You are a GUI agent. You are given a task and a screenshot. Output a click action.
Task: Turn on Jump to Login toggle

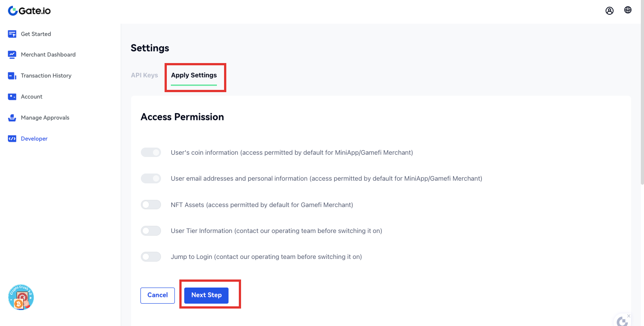[151, 257]
